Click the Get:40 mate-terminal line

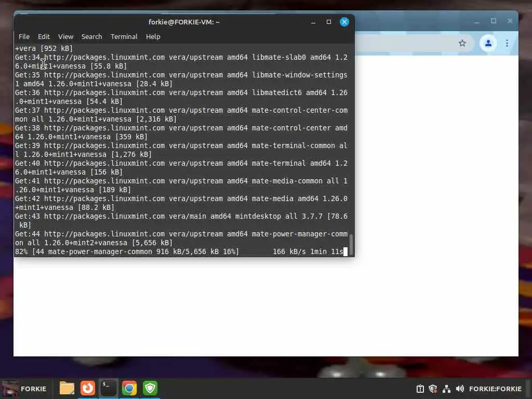point(181,168)
